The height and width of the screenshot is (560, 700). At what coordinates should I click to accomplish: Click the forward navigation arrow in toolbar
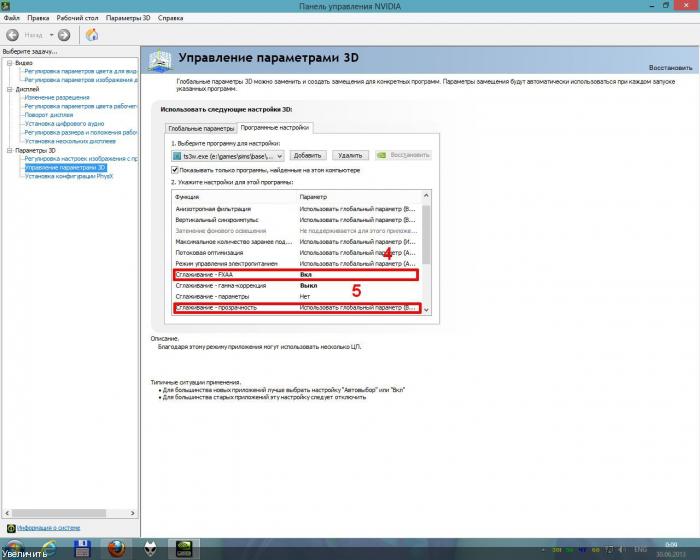coord(64,35)
